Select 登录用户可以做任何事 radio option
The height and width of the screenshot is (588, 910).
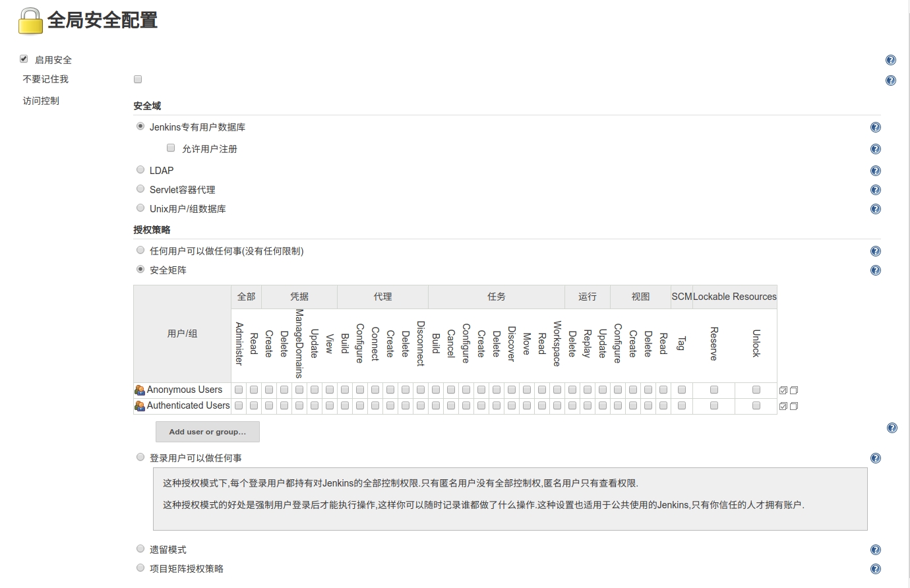click(140, 457)
